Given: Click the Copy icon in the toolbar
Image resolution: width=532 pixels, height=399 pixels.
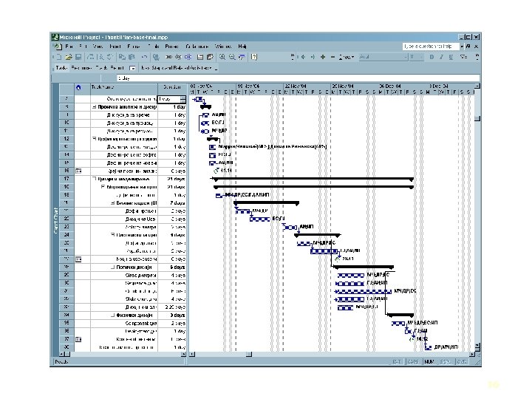Looking at the screenshot, I should click(123, 57).
